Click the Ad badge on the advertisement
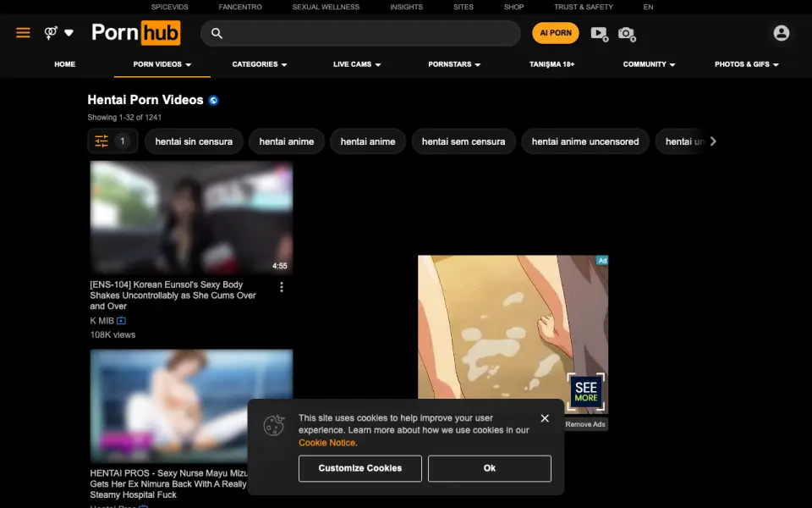 602,260
